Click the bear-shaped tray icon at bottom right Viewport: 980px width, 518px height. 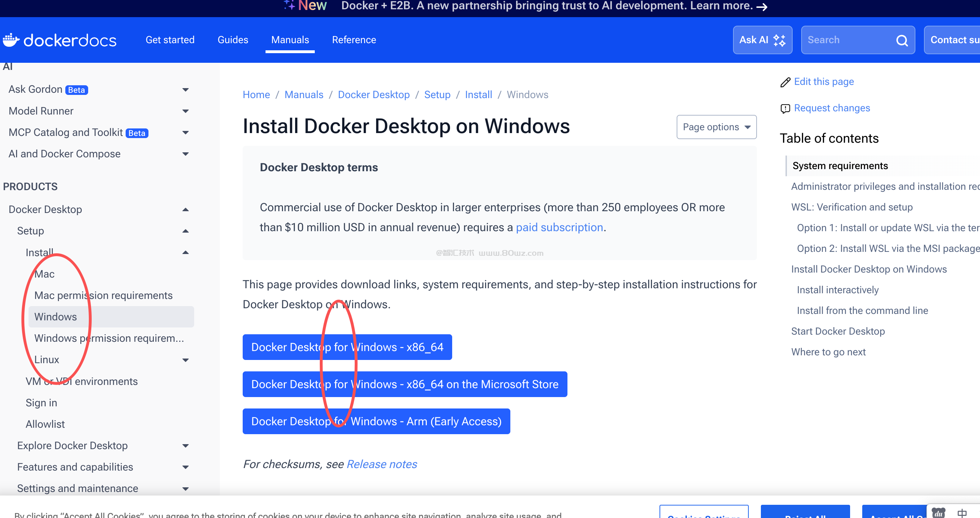point(939,513)
